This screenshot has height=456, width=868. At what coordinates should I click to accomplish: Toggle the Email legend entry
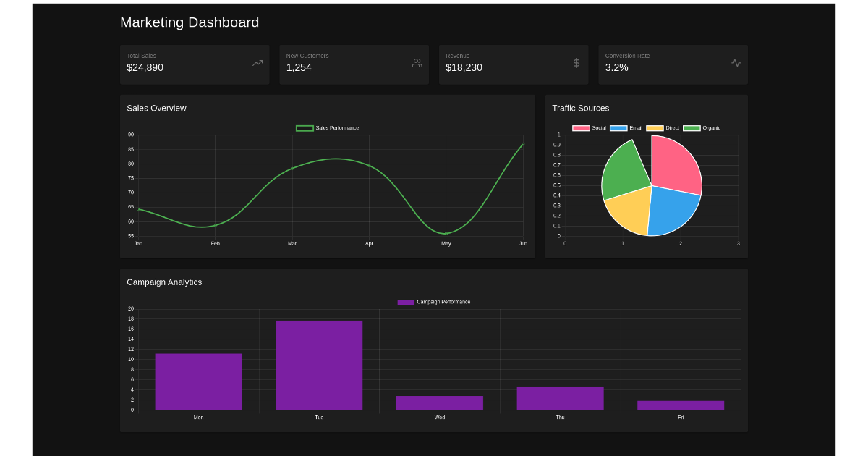coord(626,128)
